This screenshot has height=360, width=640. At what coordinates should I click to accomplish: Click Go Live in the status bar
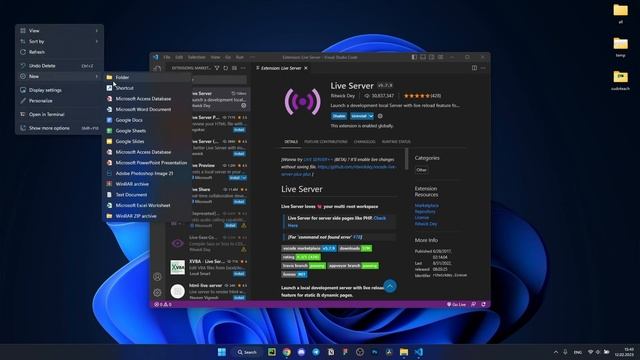pyautogui.click(x=456, y=304)
